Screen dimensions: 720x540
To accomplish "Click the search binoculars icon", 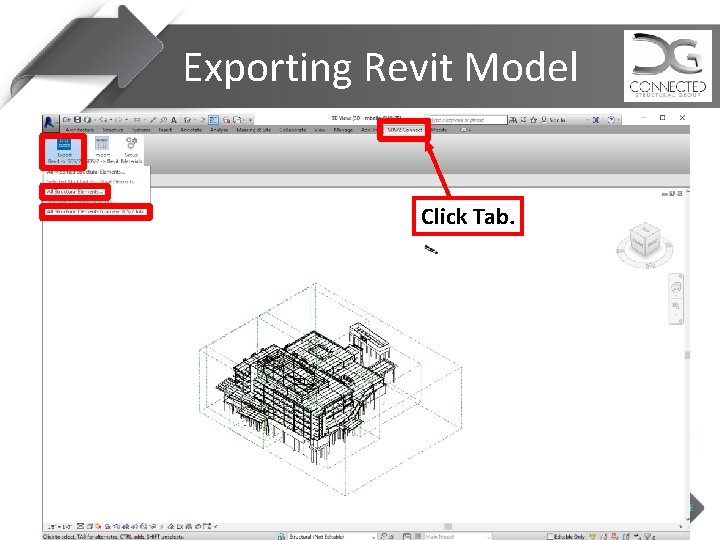I will click(x=513, y=120).
